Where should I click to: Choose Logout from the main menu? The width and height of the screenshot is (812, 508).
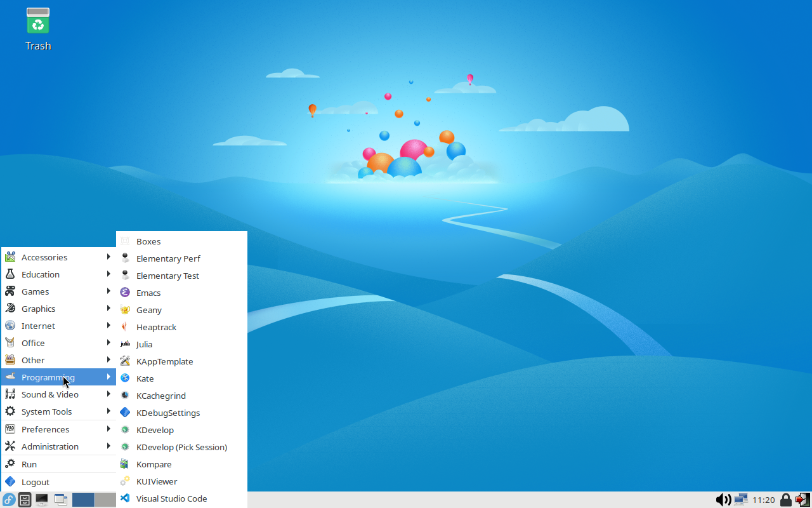coord(58,482)
